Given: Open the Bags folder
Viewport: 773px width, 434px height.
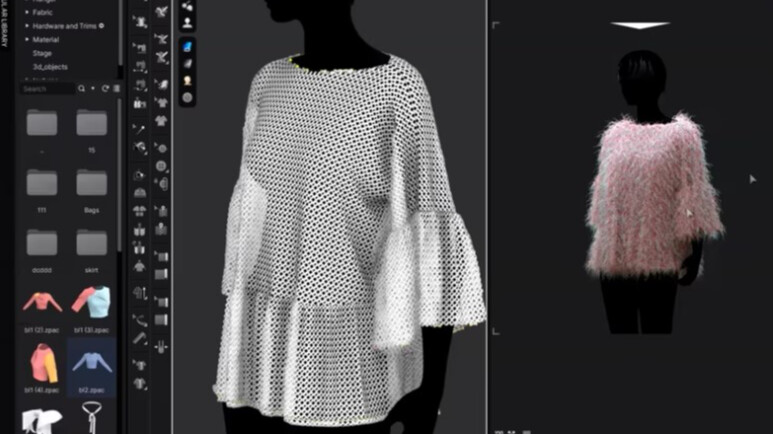Looking at the screenshot, I should (x=92, y=183).
